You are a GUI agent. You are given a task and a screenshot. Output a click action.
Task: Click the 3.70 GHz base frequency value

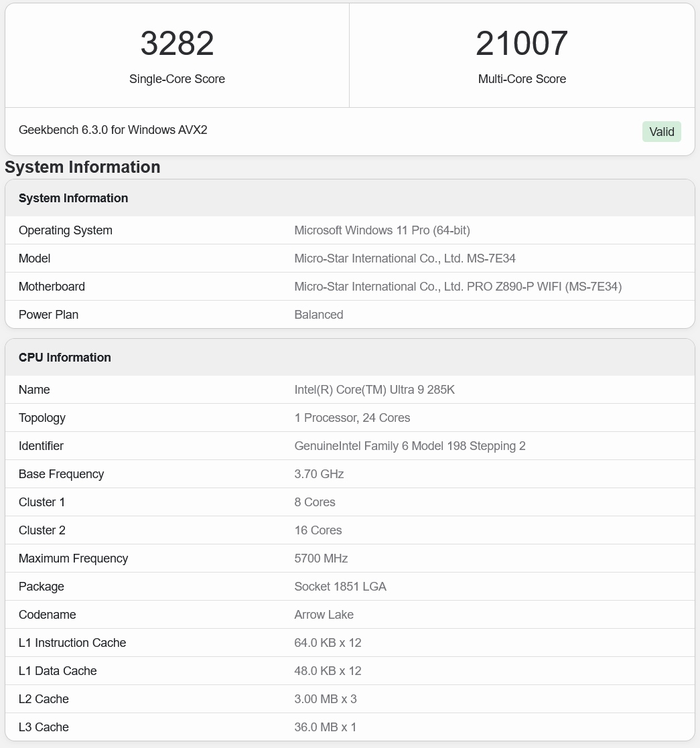[319, 474]
